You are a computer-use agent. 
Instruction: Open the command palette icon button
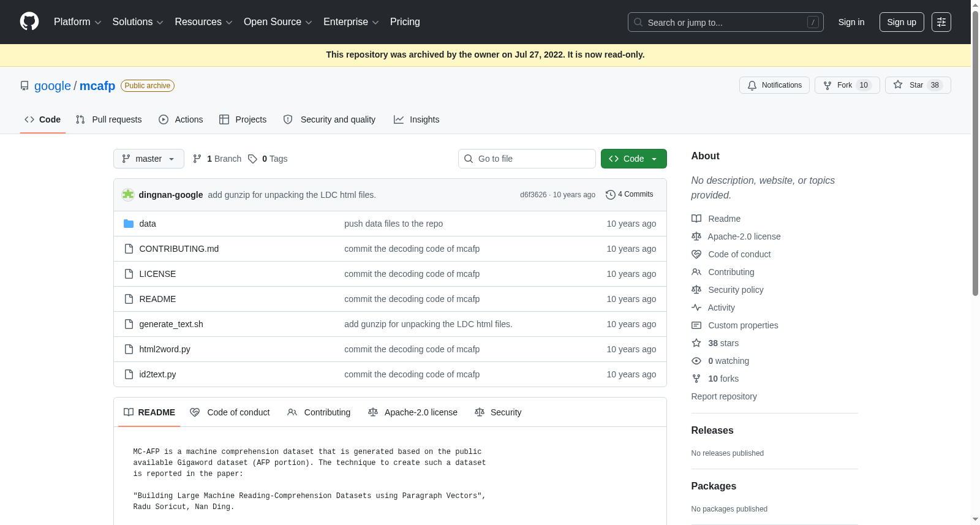[941, 22]
